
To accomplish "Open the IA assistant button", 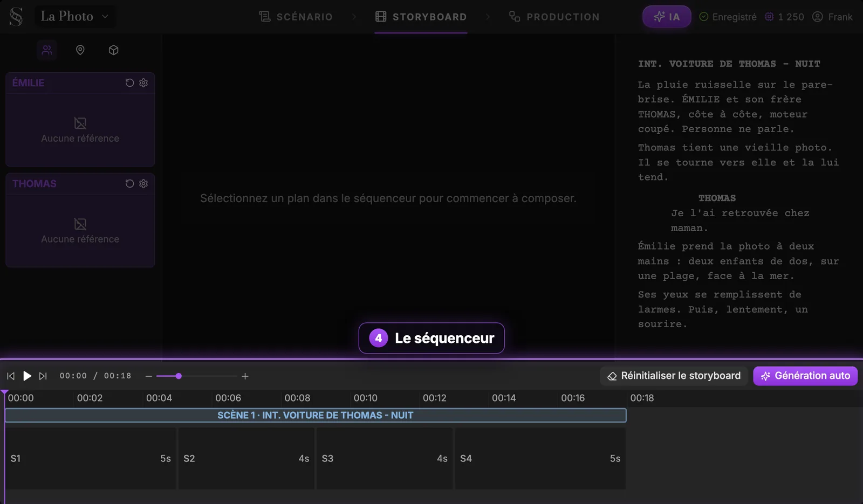I will pos(667,17).
